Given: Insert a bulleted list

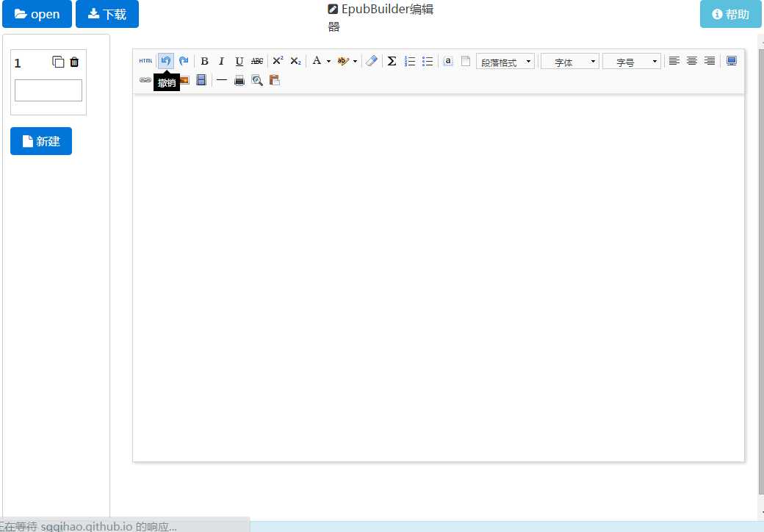Looking at the screenshot, I should pos(428,61).
